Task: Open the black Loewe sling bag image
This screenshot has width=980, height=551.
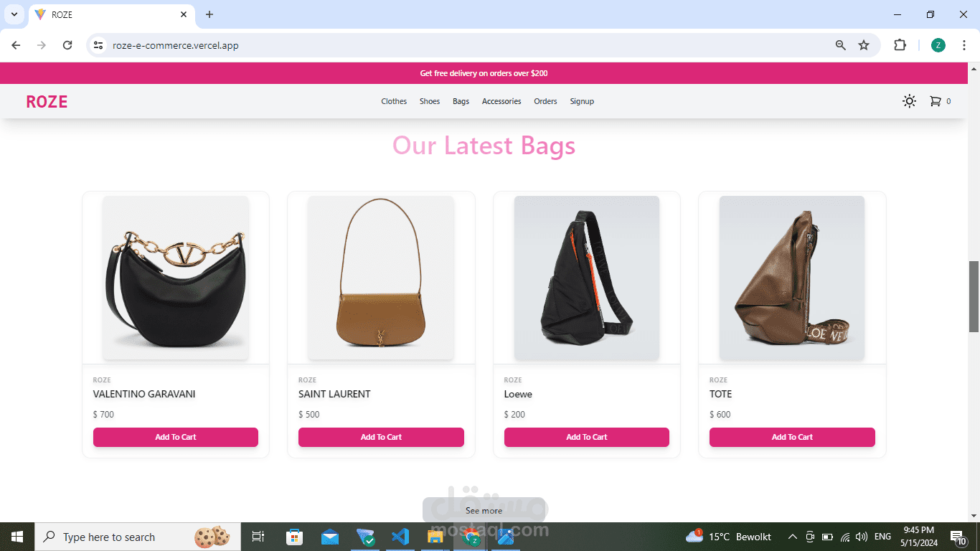Action: [x=587, y=278]
